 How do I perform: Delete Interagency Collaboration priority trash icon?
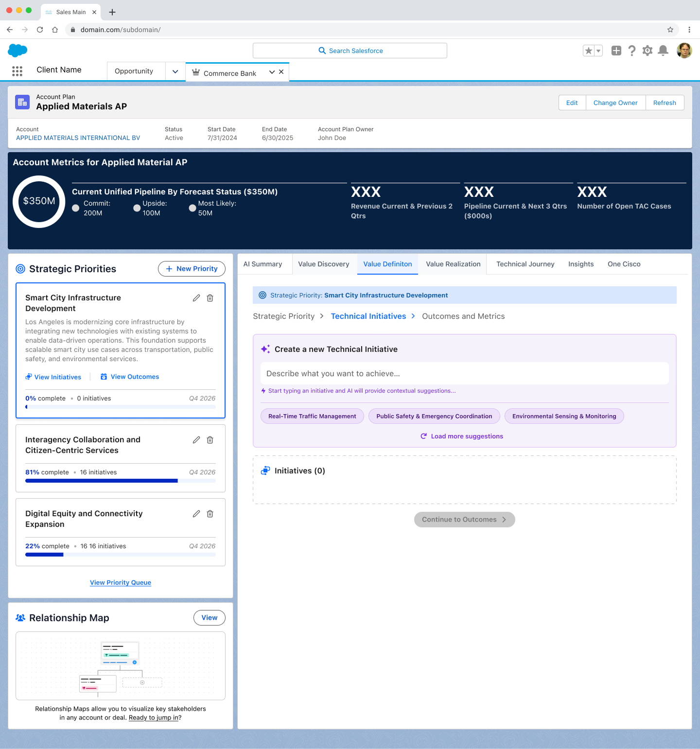click(x=210, y=440)
